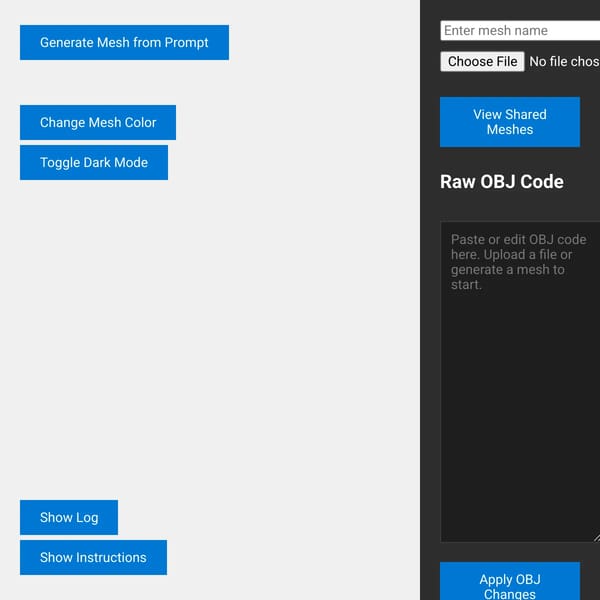
Task: Click Generate Mesh from Prompt button
Action: (124, 42)
